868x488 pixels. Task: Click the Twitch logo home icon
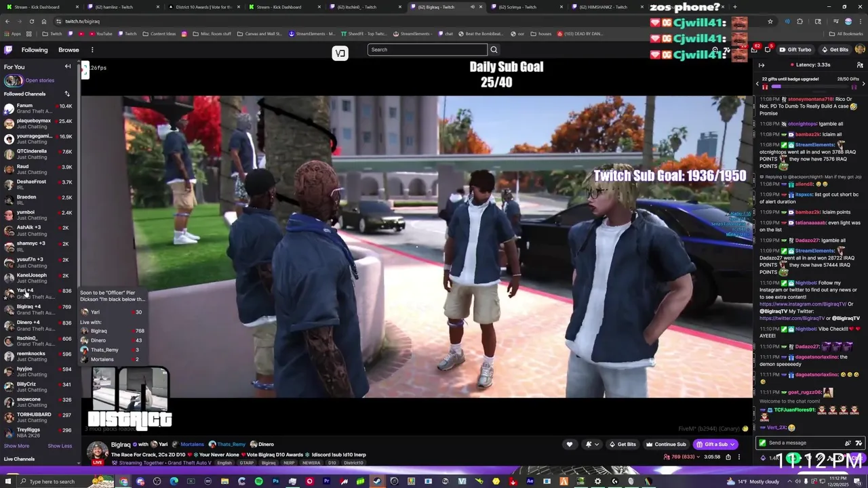pyautogui.click(x=8, y=49)
